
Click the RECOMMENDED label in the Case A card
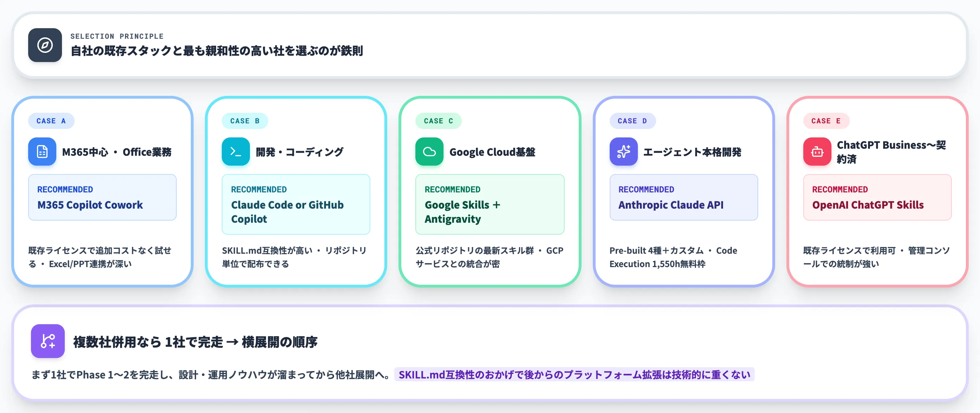pos(65,189)
